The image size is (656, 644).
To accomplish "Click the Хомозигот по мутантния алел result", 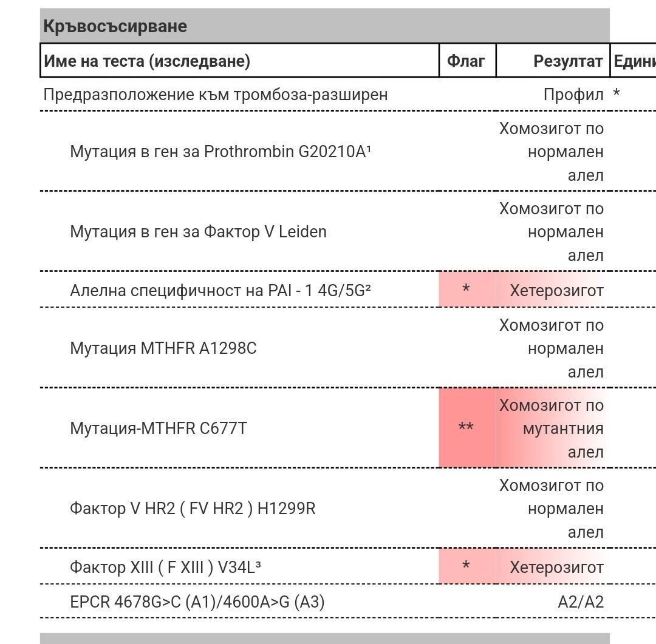I will 552,429.
